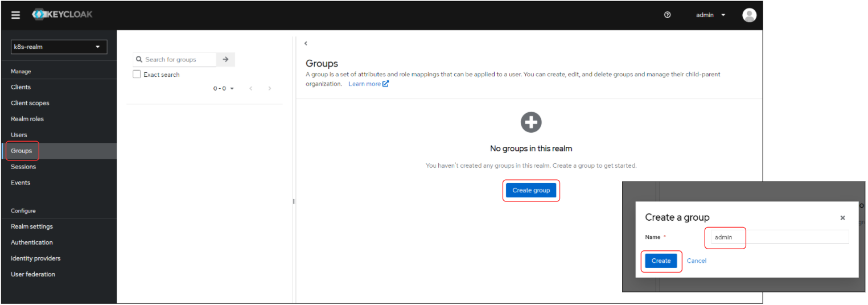
Task: Click the Configure section label
Action: (23, 211)
